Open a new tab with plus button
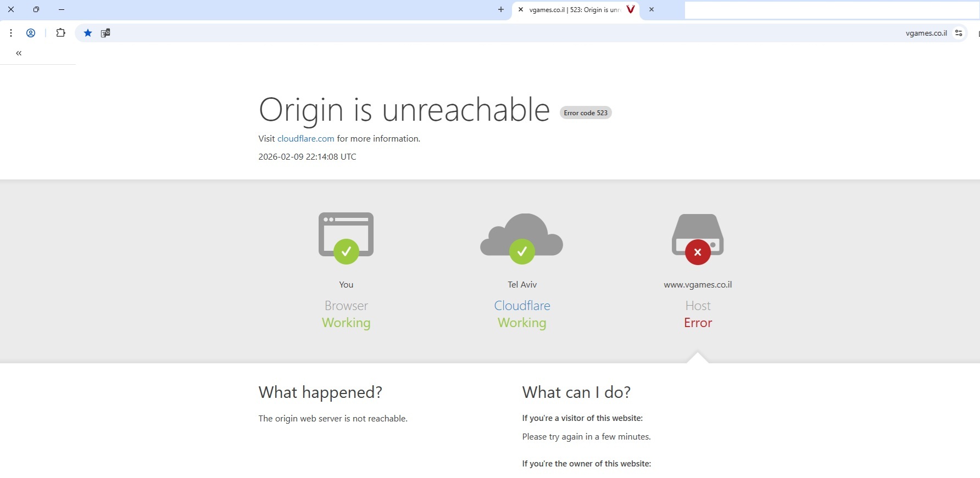The height and width of the screenshot is (478, 980). point(500,9)
